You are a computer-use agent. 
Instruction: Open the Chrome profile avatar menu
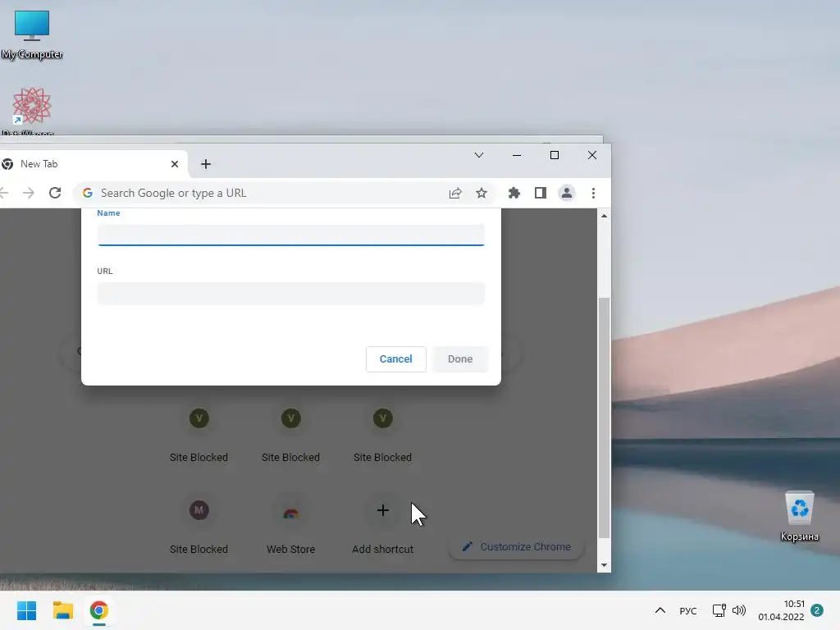[567, 193]
